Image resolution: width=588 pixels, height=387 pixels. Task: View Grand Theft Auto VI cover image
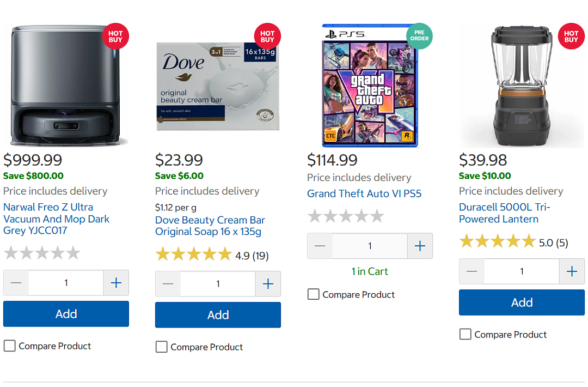370,85
